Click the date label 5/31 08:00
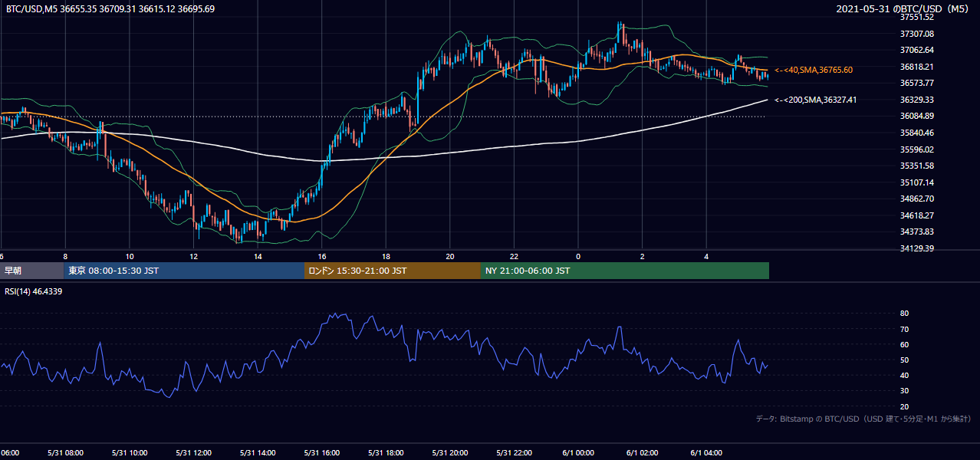 64,453
